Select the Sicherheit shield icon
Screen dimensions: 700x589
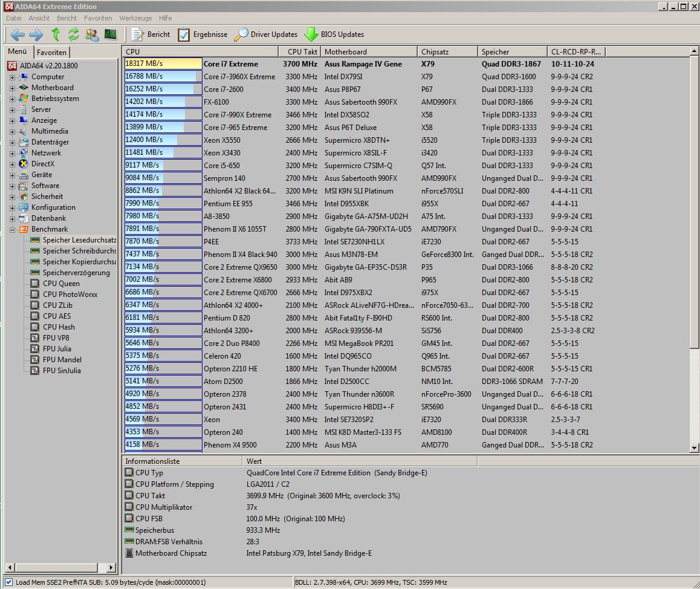(x=24, y=197)
